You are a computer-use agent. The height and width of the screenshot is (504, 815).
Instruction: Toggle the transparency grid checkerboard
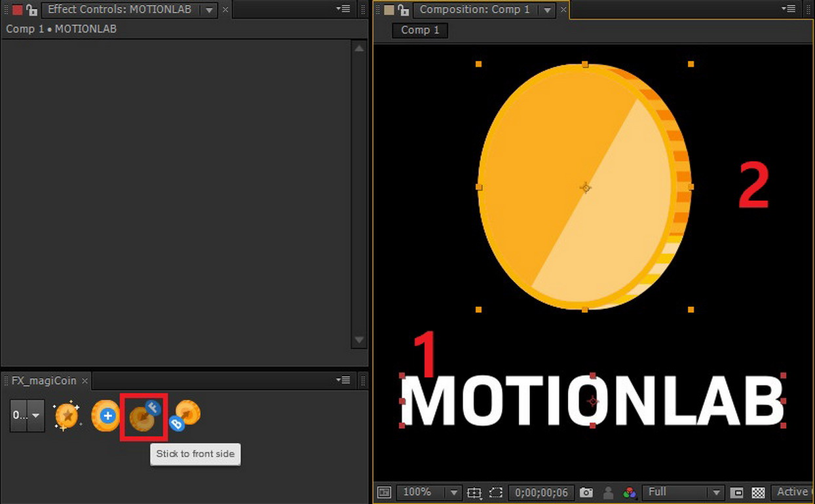tap(759, 492)
